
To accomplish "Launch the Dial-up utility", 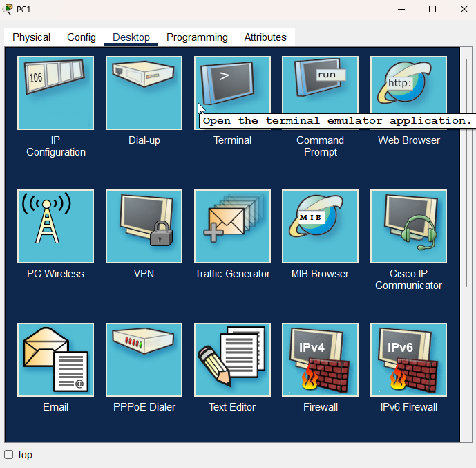I will pyautogui.click(x=144, y=93).
